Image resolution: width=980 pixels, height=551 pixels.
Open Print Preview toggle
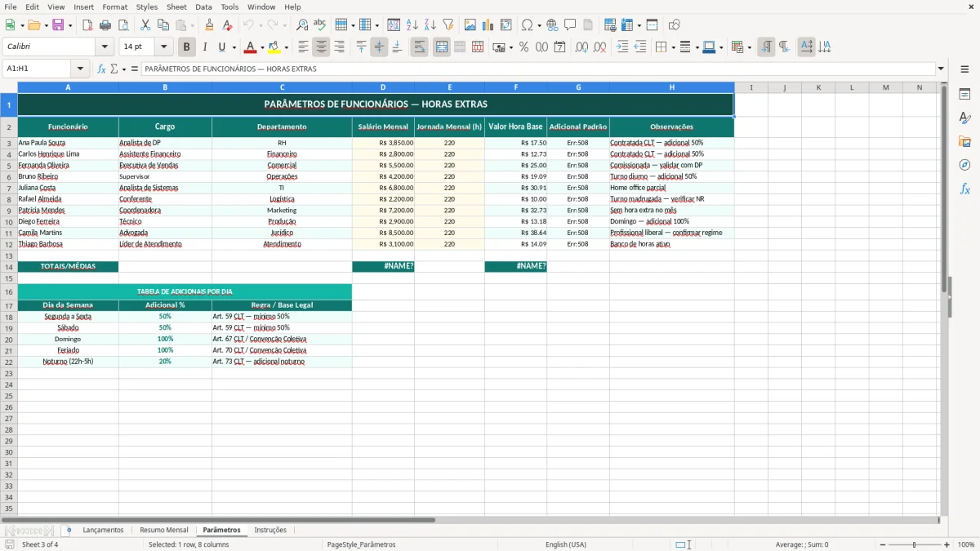pyautogui.click(x=123, y=25)
